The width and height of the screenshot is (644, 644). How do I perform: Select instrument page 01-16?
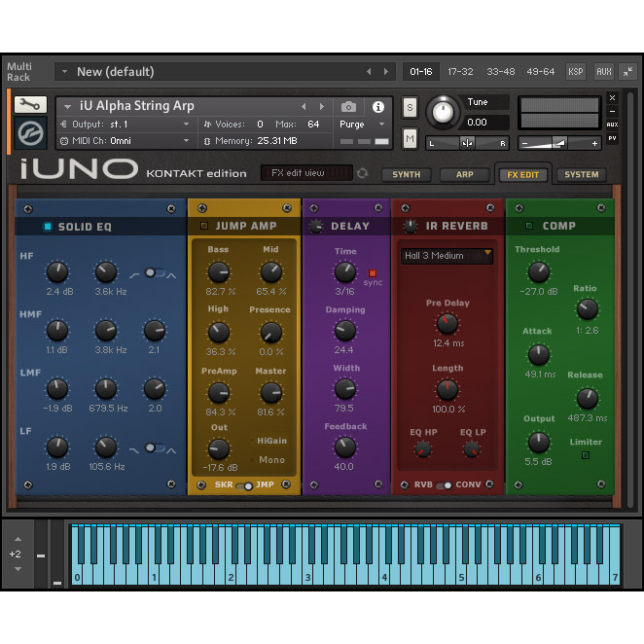(x=421, y=72)
